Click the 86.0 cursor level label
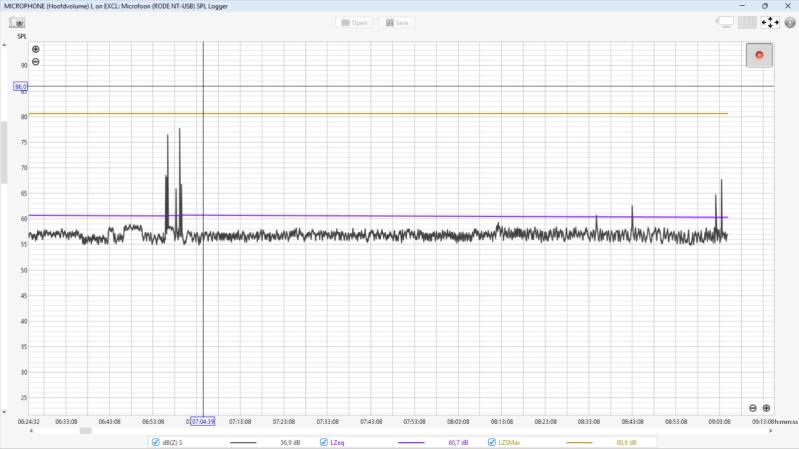Viewport: 799px width, 449px height. click(x=20, y=87)
